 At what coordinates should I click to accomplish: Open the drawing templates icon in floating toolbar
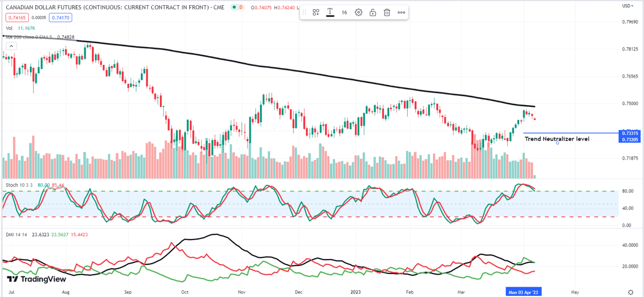pyautogui.click(x=316, y=13)
